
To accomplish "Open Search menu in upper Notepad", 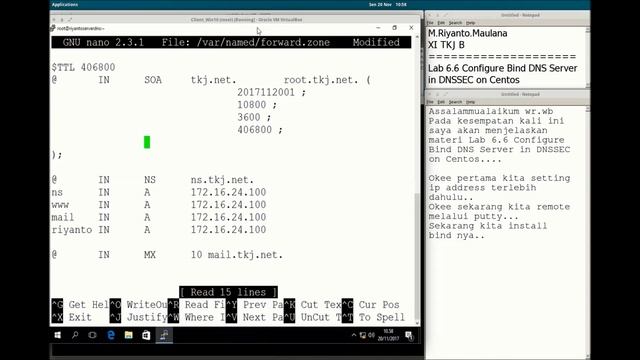I will pyautogui.click(x=456, y=23).
